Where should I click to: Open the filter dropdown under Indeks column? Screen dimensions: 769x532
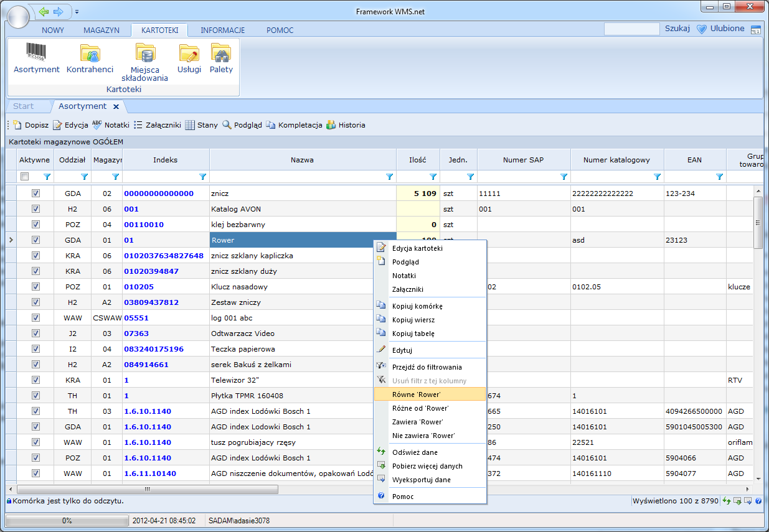pos(202,177)
